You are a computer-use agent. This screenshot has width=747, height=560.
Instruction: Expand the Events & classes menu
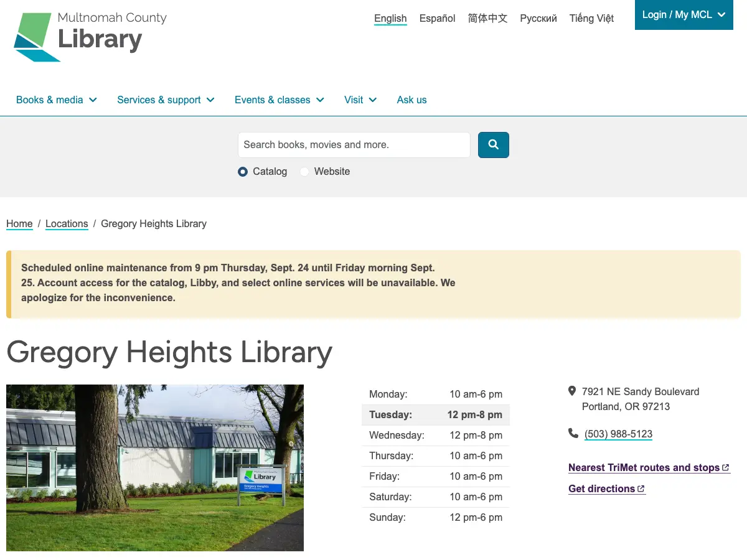click(280, 100)
